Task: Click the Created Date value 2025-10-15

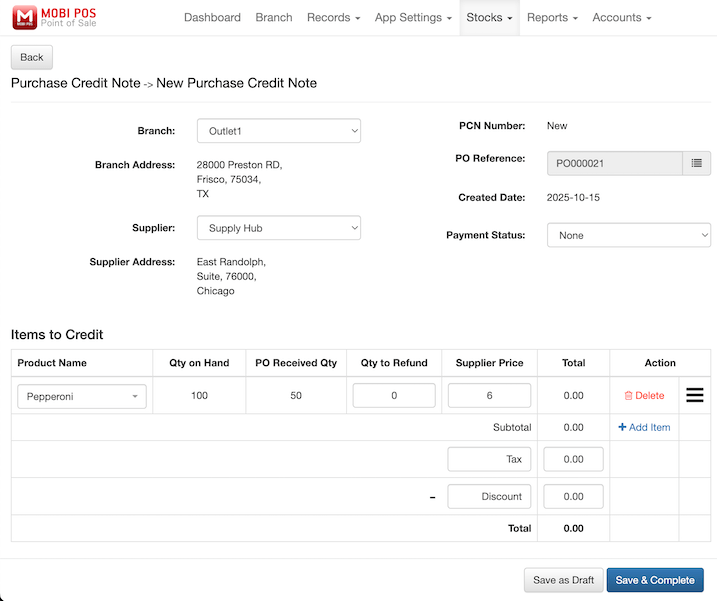Action: 573,198
